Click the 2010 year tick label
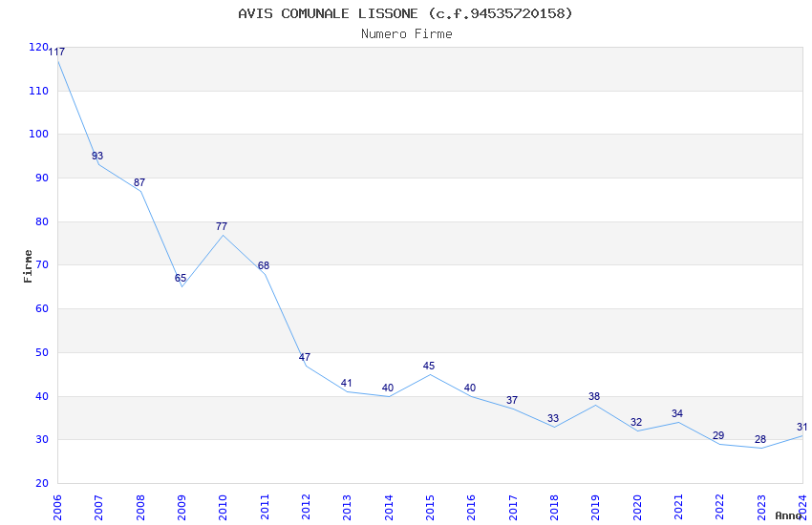This screenshot has height=525, width=812. 223,508
